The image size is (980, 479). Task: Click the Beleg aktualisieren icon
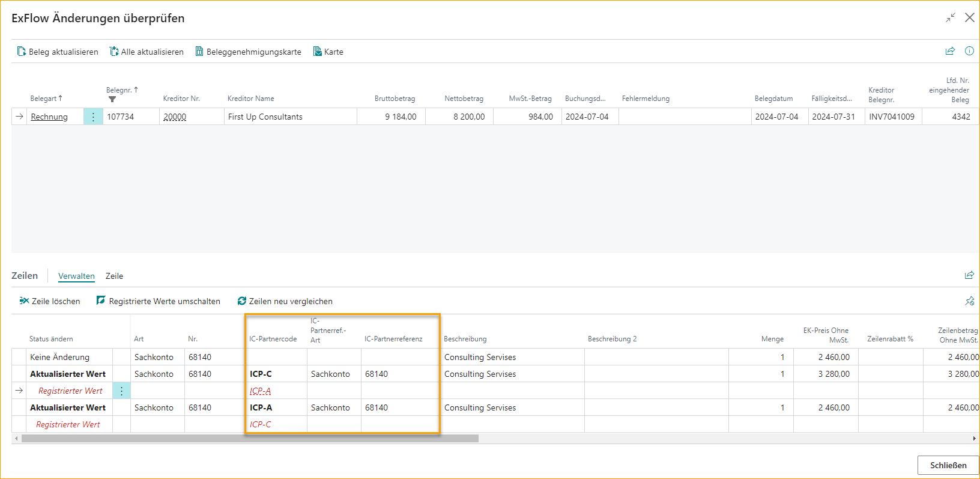click(x=22, y=52)
